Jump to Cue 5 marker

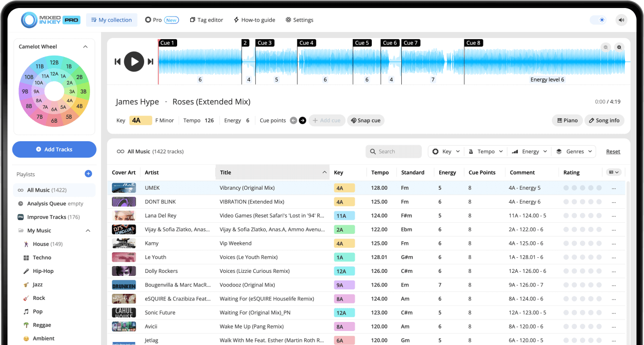click(362, 43)
